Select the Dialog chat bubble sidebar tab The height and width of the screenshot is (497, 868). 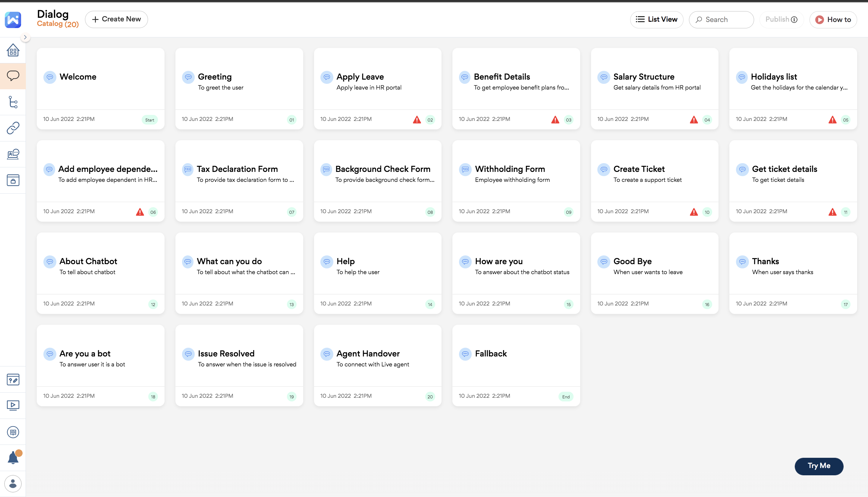[x=13, y=76]
